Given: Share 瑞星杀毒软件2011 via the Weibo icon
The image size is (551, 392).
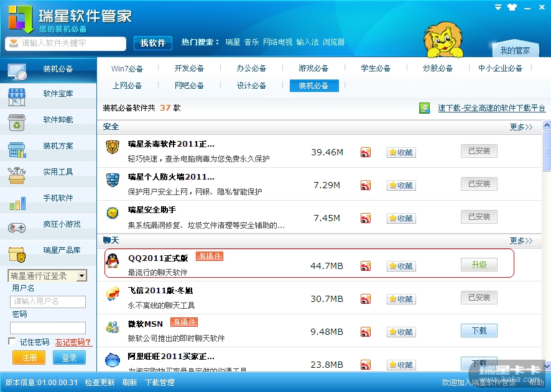Looking at the screenshot, I should (366, 152).
